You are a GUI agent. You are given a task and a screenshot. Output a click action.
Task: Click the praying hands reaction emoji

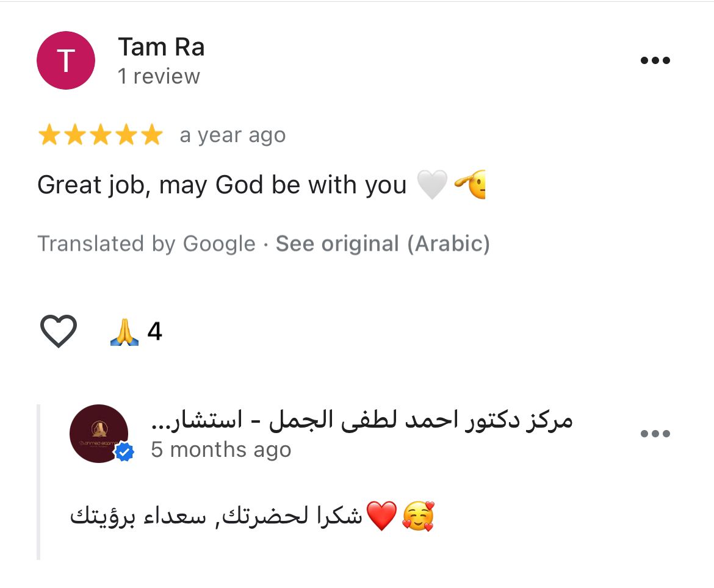(x=124, y=332)
